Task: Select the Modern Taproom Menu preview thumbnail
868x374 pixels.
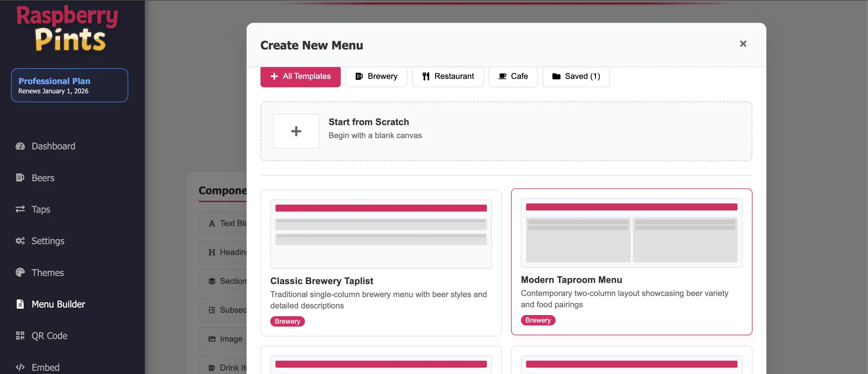Action: (x=632, y=233)
